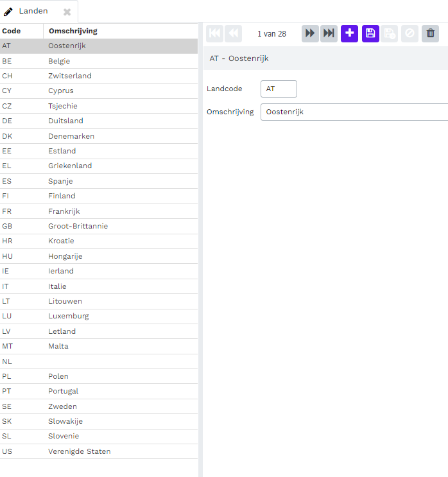Select the Verenigde Staten row
Viewport: 448px width, 477px height.
pyautogui.click(x=99, y=452)
